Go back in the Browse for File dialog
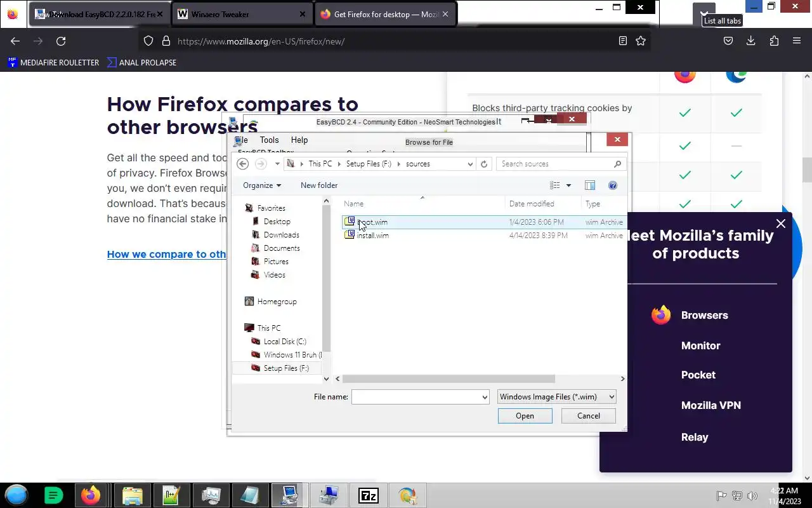Viewport: 812px width, 508px height. (x=242, y=164)
